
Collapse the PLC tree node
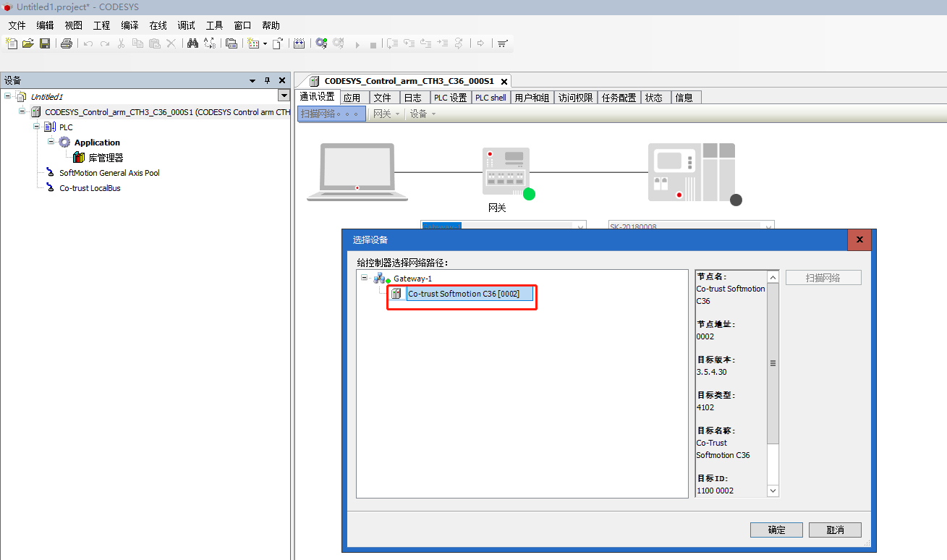[37, 127]
